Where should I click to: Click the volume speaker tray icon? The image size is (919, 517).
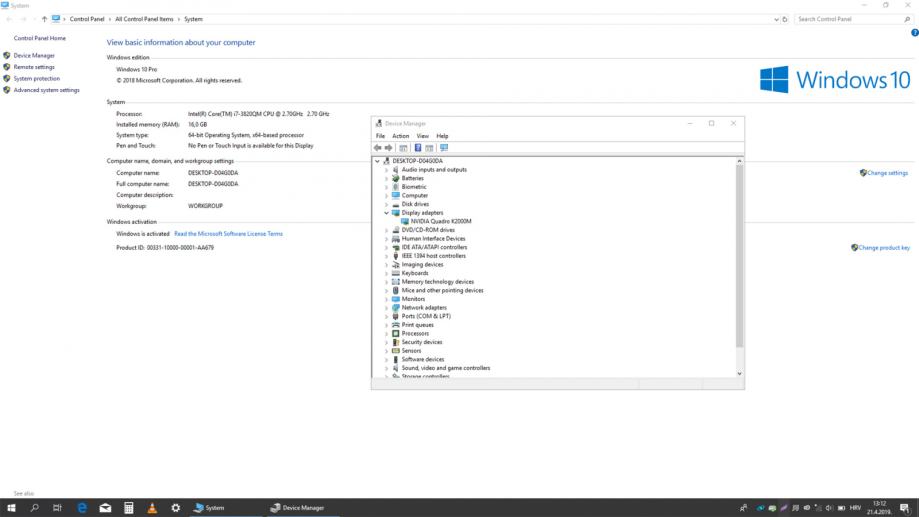point(829,508)
